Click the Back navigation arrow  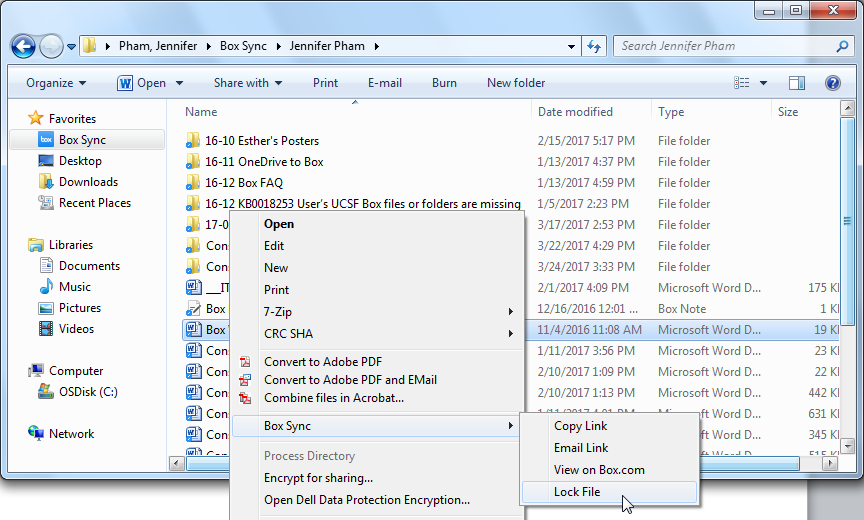pos(23,46)
